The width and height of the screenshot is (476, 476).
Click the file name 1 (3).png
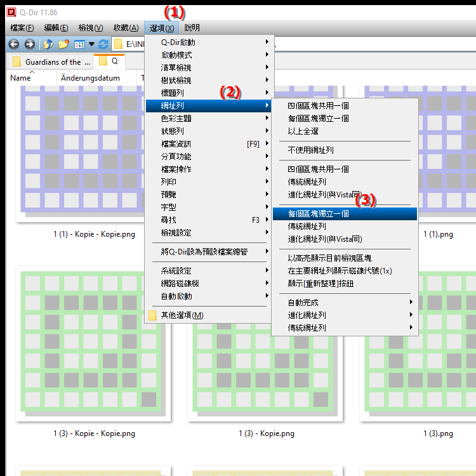(x=438, y=433)
